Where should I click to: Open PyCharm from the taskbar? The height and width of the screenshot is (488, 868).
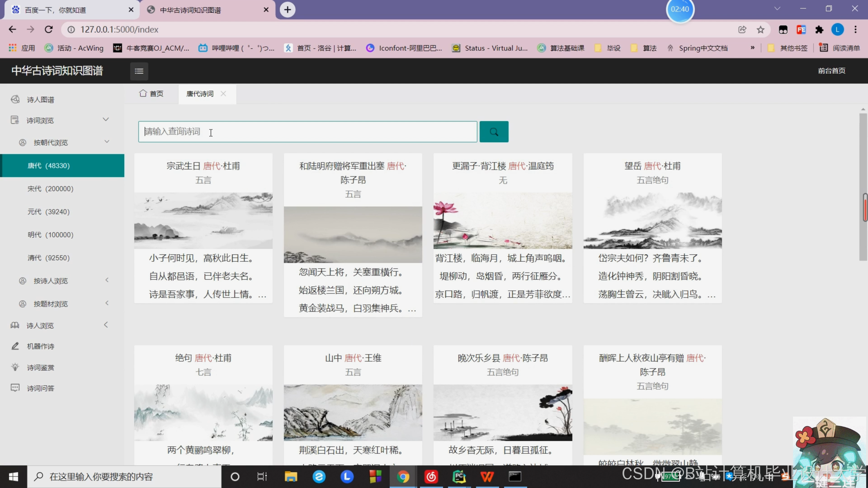[459, 476]
